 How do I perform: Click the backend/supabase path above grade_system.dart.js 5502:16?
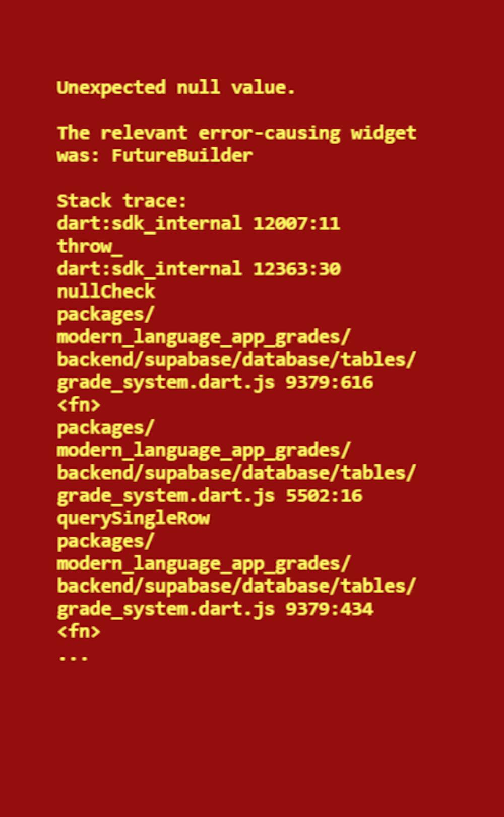click(x=236, y=473)
